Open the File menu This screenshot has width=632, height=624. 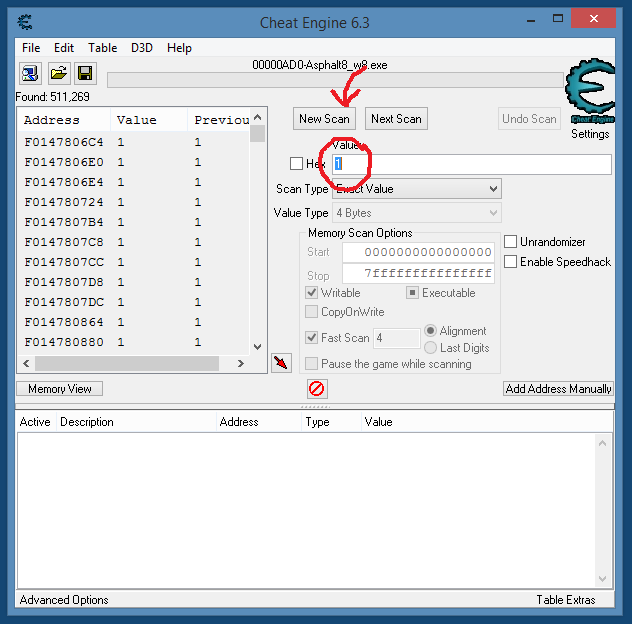click(31, 48)
